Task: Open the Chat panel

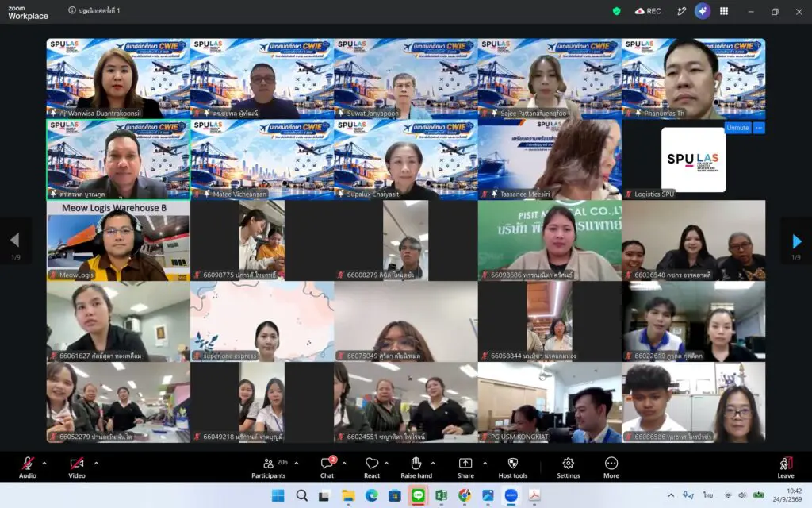Action: tap(327, 468)
